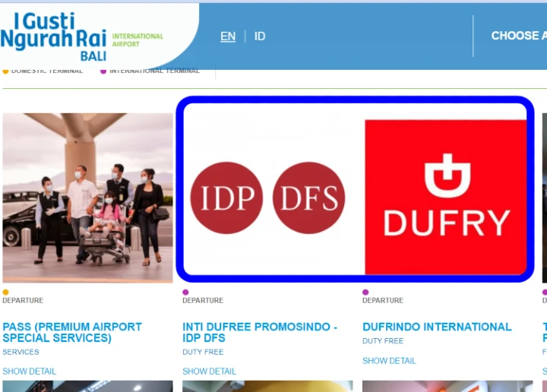Open the IDP DFS logo image
This screenshot has width=547, height=392.
click(267, 198)
